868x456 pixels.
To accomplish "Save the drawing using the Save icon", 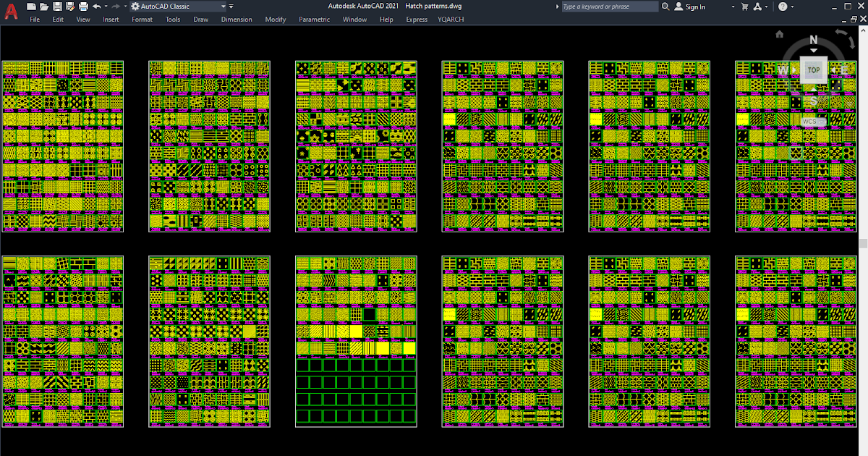I will click(x=58, y=6).
